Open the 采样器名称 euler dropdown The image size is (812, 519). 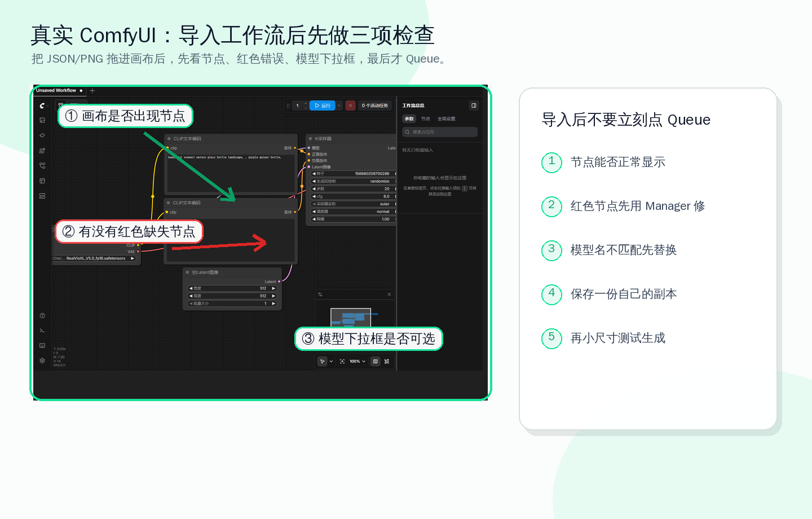click(x=354, y=204)
